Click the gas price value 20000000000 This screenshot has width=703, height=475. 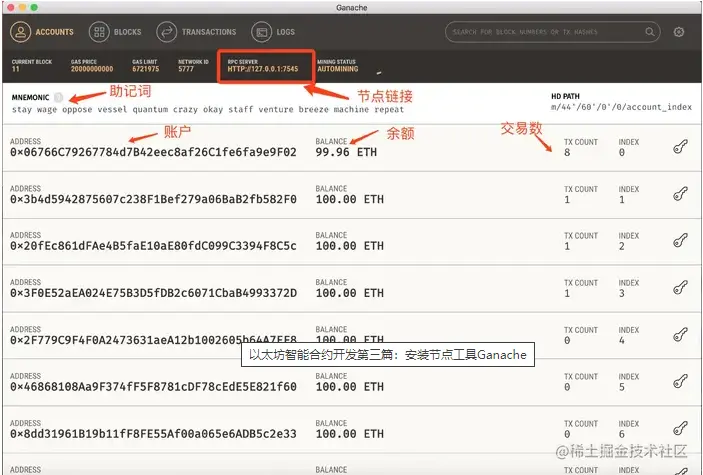92,69
